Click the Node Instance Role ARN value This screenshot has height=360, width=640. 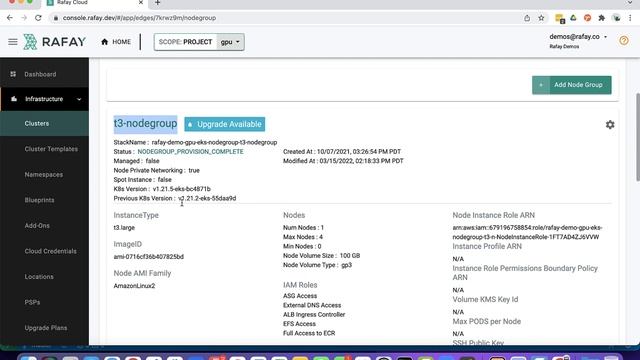click(527, 232)
